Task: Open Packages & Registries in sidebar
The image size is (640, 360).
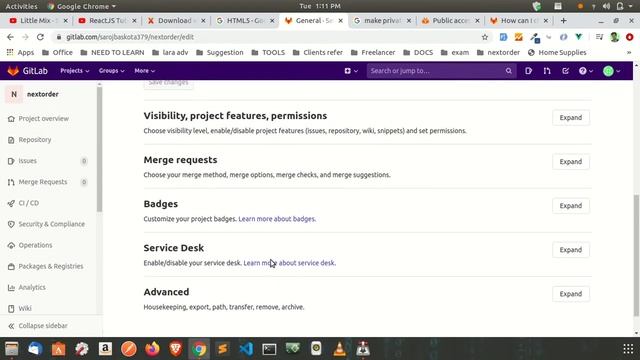Action: [51, 266]
